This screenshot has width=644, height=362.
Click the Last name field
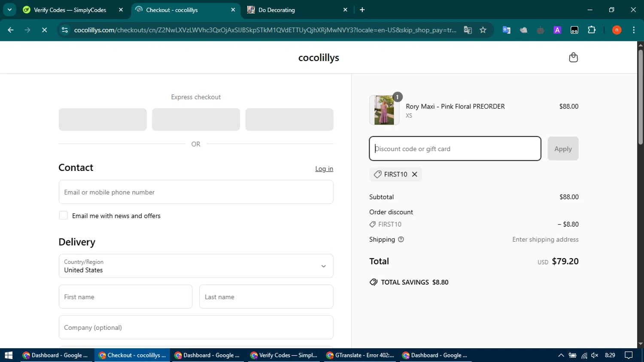pos(266,297)
